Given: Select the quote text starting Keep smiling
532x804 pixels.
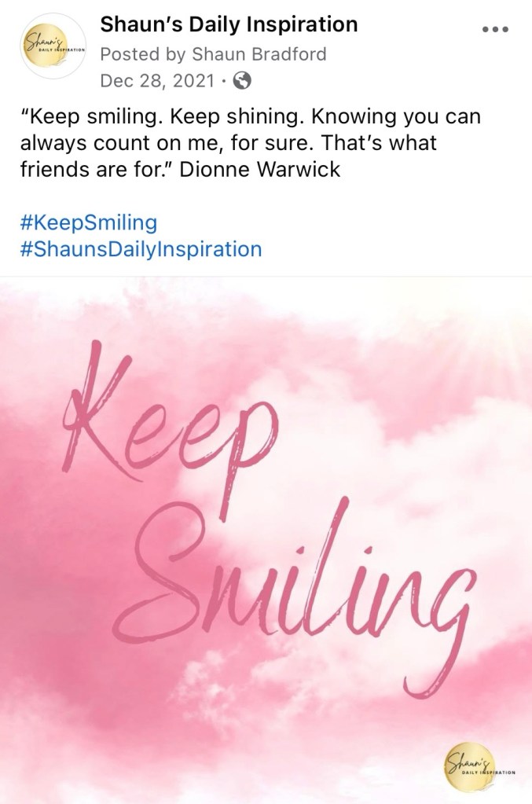Looking at the screenshot, I should click(x=251, y=142).
